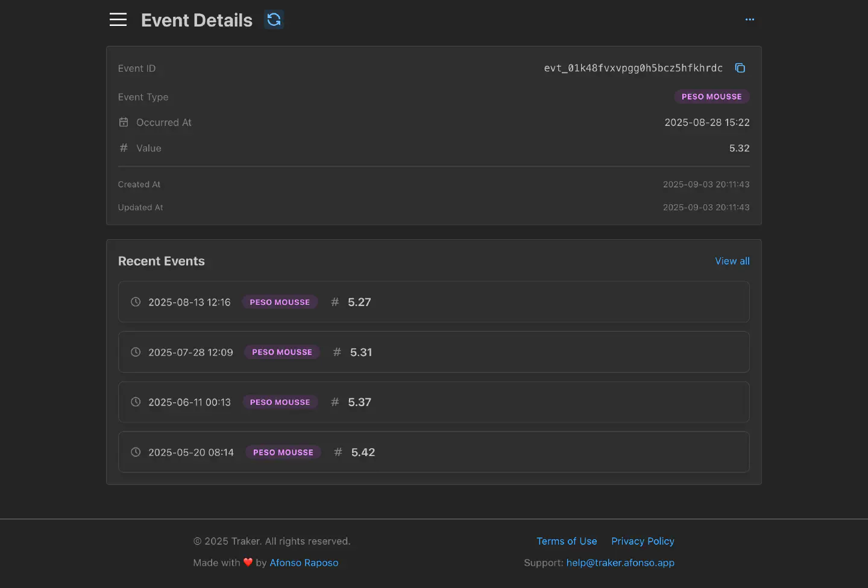Click the Created At timestamp value
The image size is (868, 588).
[x=706, y=184]
